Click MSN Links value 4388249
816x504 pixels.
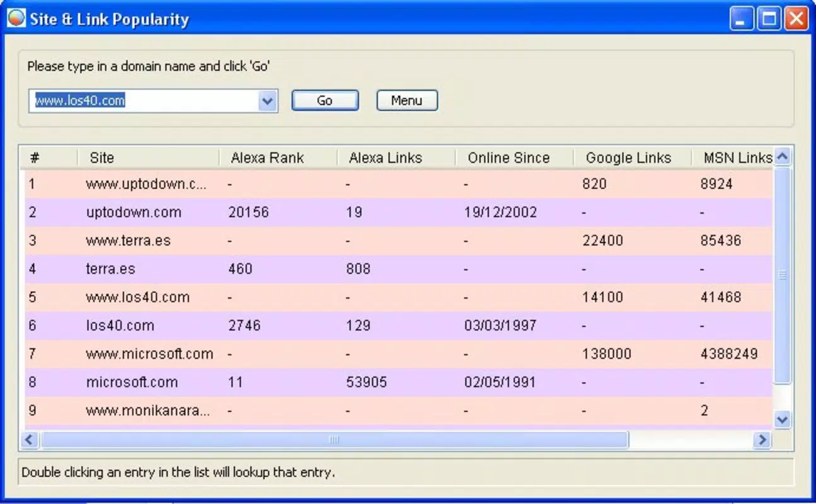pos(729,354)
